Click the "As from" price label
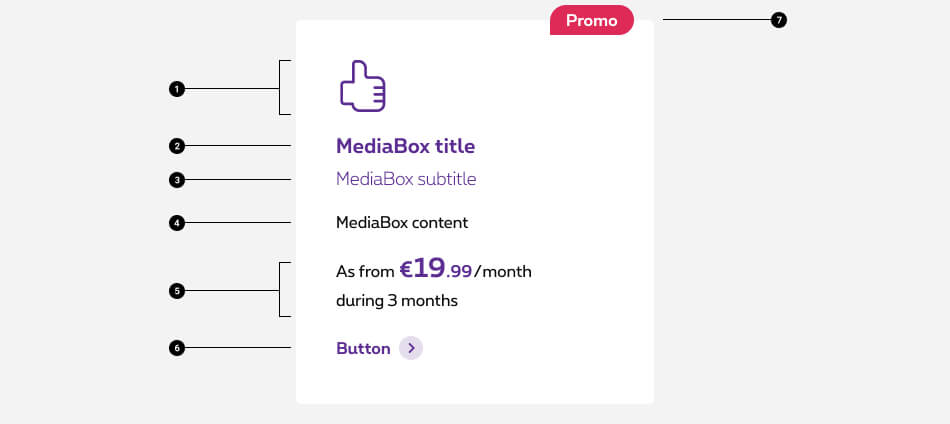Viewport: 950px width, 424px height. click(365, 271)
